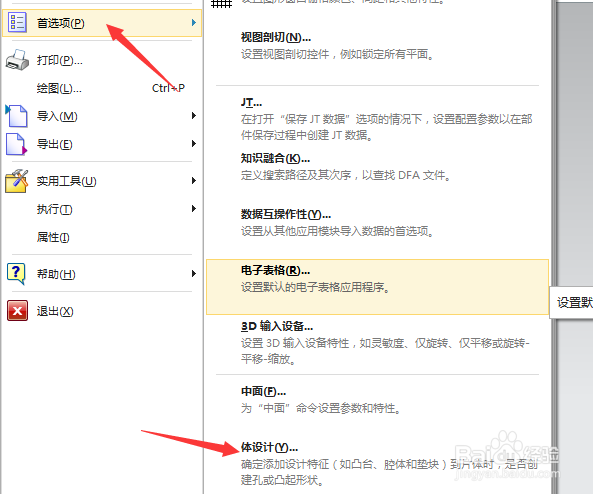
Task: Choose 3D 输入设备... preference
Action: 277,326
